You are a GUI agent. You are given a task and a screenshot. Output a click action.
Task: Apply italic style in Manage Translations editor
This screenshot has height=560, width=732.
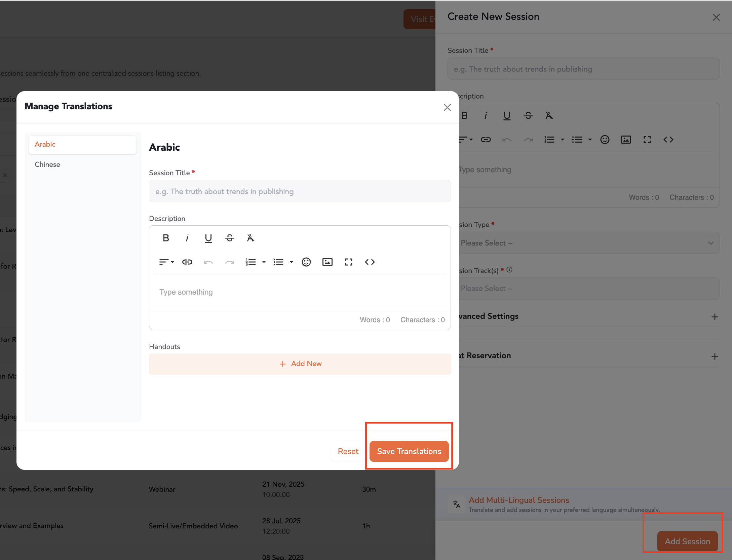tap(187, 238)
